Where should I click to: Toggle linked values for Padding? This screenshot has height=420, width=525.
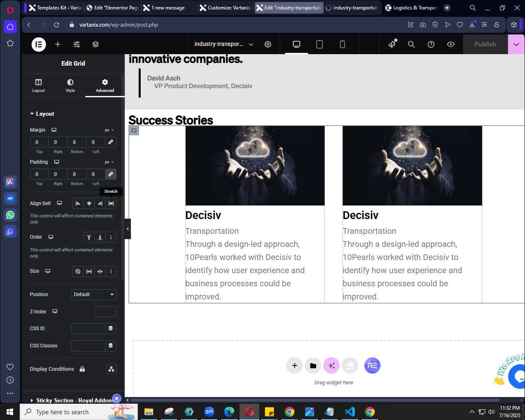coord(111,174)
